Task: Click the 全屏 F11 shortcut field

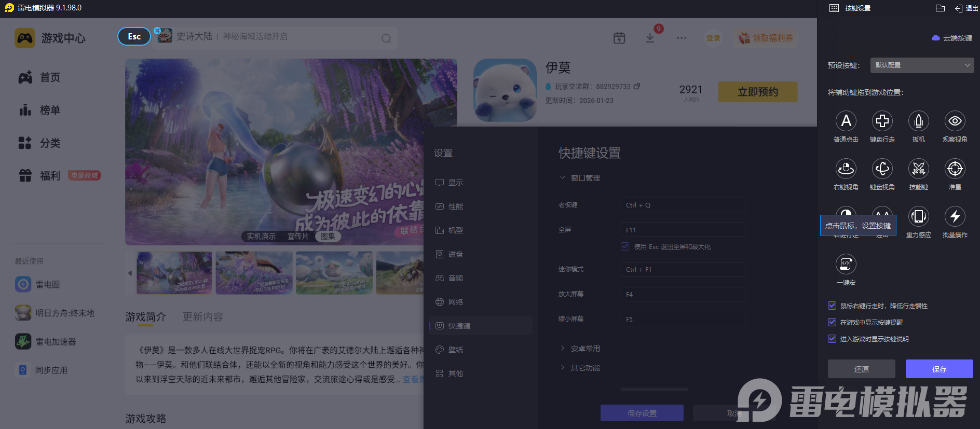Action: coord(683,230)
